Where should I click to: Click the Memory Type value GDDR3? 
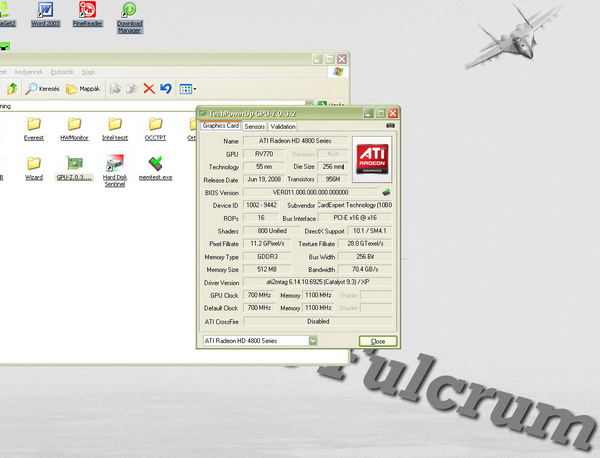tap(267, 256)
